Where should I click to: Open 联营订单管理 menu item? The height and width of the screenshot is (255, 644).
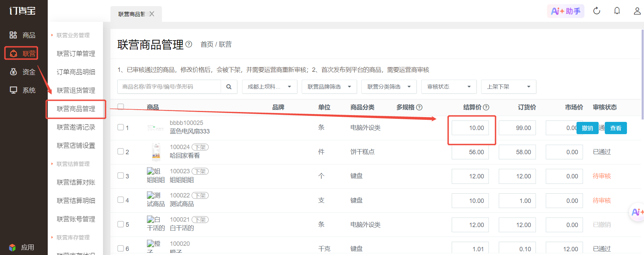tap(76, 53)
